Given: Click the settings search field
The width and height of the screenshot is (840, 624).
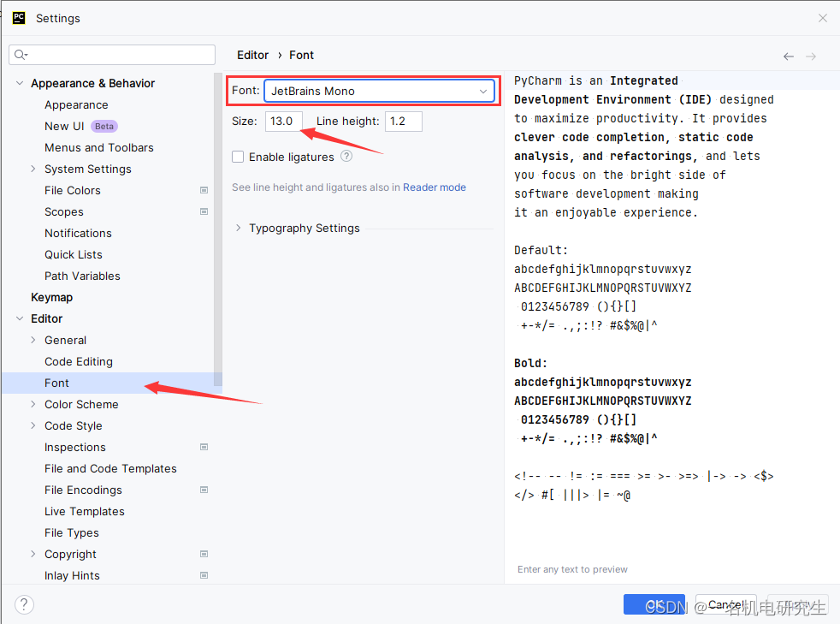Looking at the screenshot, I should [x=112, y=55].
